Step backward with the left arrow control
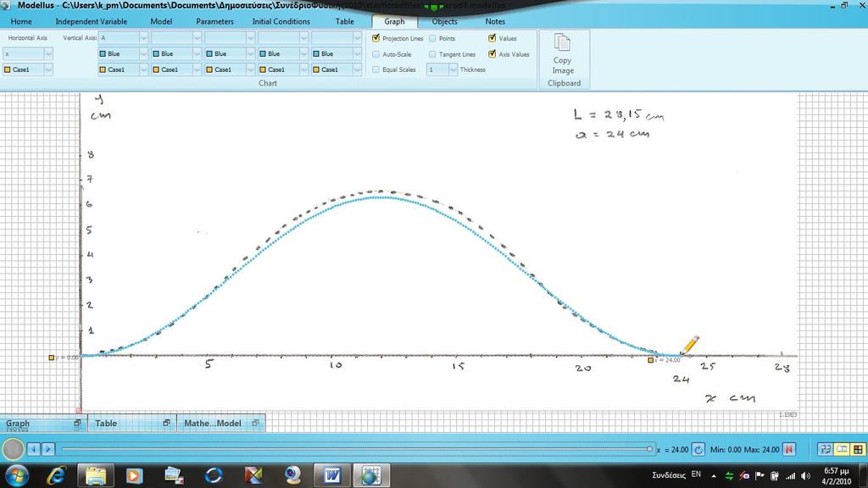868x488 pixels. [x=34, y=449]
